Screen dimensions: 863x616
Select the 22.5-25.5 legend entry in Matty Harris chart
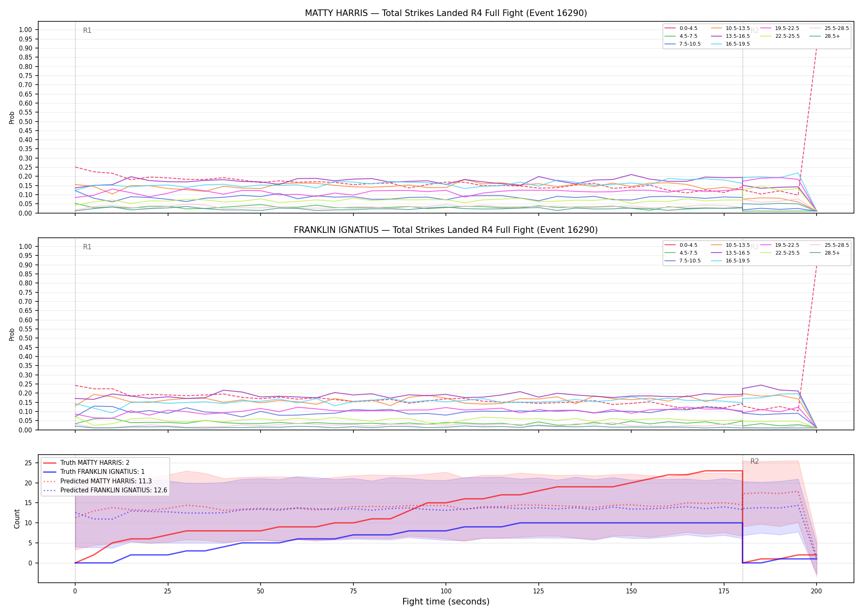780,36
